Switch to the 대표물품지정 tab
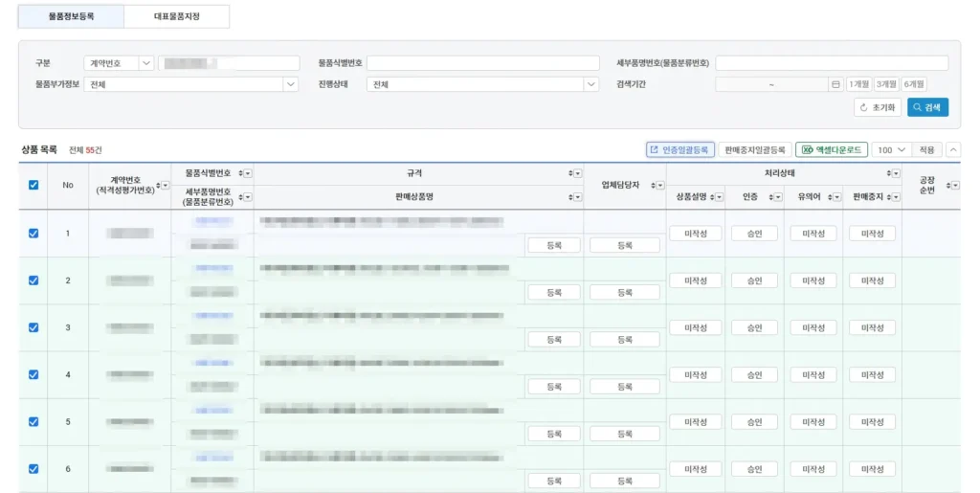Viewport: 980px width, 493px height. pyautogui.click(x=177, y=16)
